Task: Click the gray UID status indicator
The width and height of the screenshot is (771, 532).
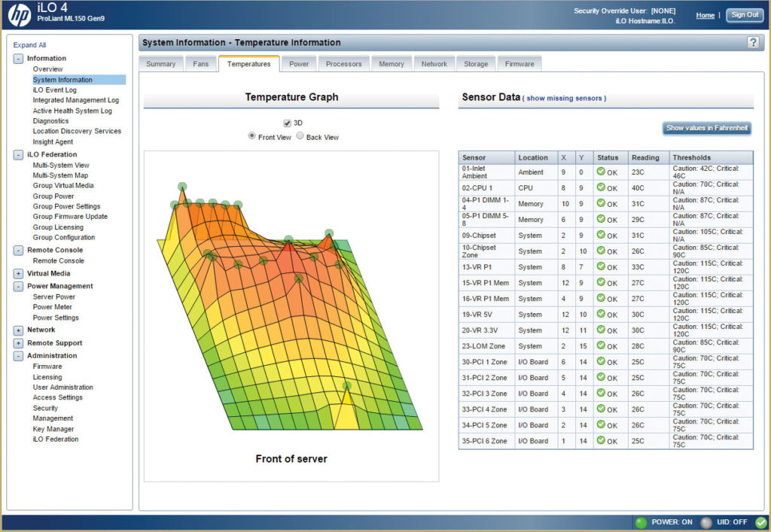Action: click(705, 522)
